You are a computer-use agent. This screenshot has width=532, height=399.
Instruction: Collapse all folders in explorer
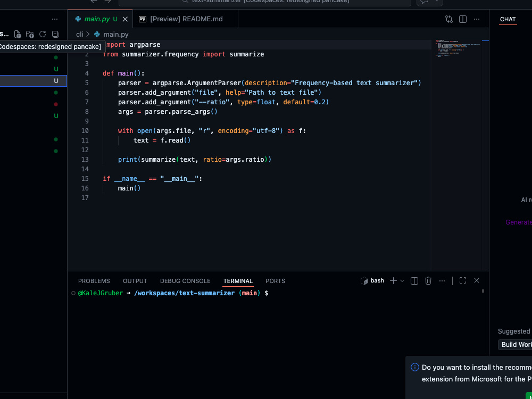[x=55, y=34]
